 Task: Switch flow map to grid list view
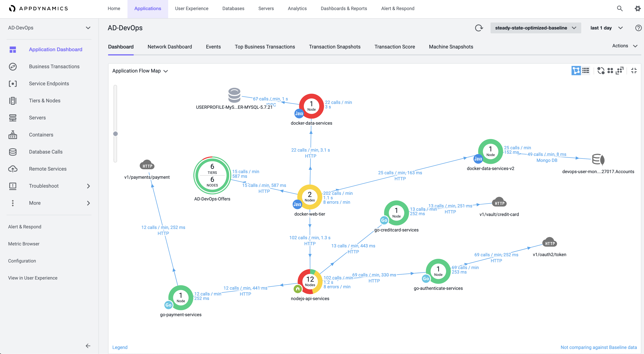[585, 71]
